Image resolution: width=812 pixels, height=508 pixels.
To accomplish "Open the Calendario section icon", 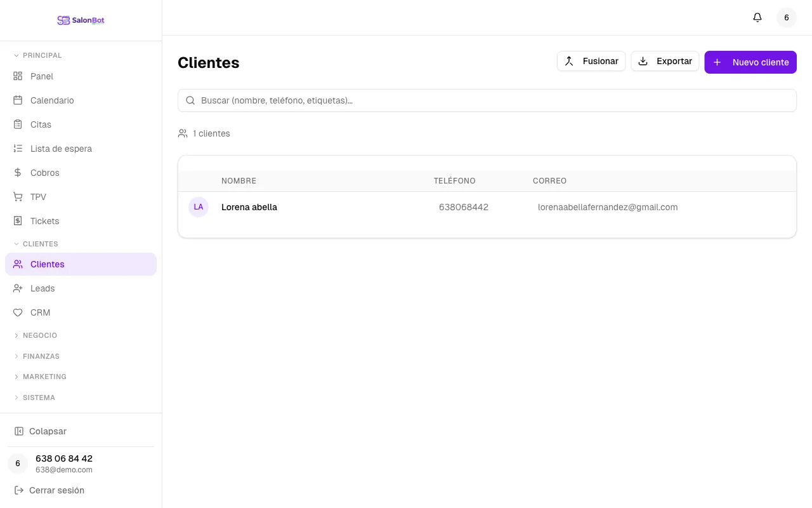I will pos(18,100).
